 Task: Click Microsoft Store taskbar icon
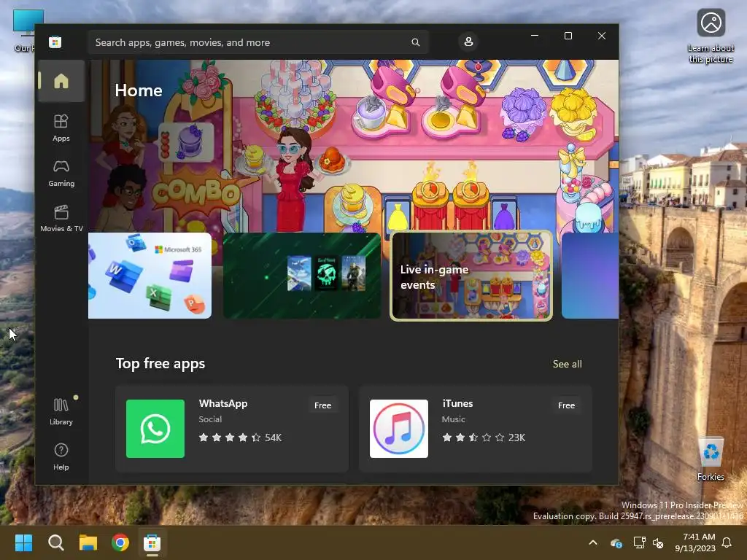[152, 542]
